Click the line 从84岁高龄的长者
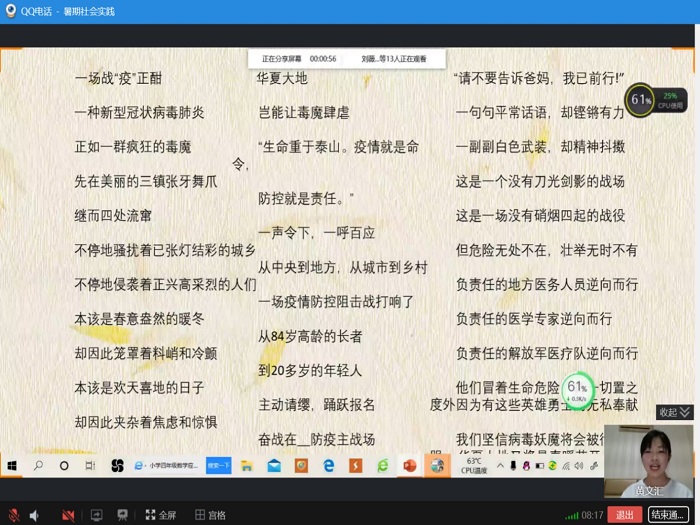 coord(310,337)
